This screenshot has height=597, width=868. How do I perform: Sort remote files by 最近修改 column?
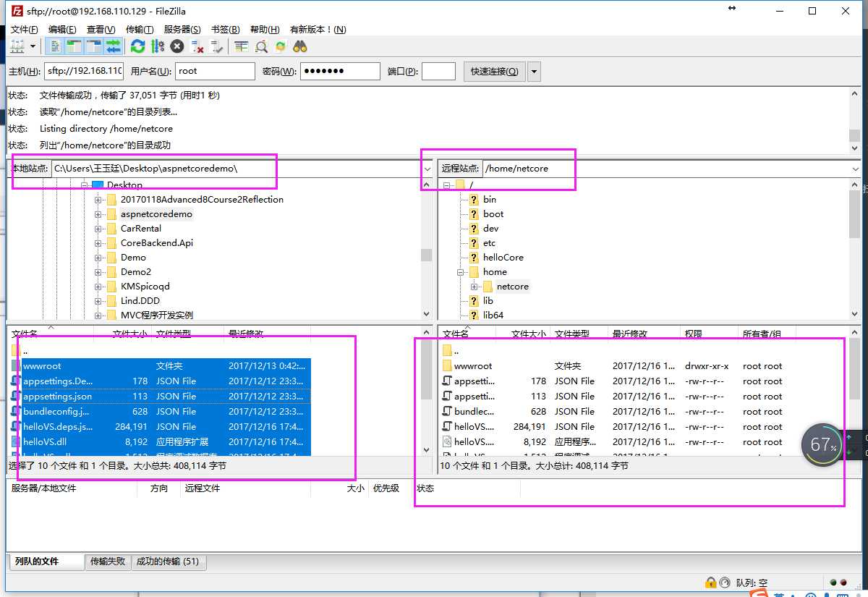[643, 334]
